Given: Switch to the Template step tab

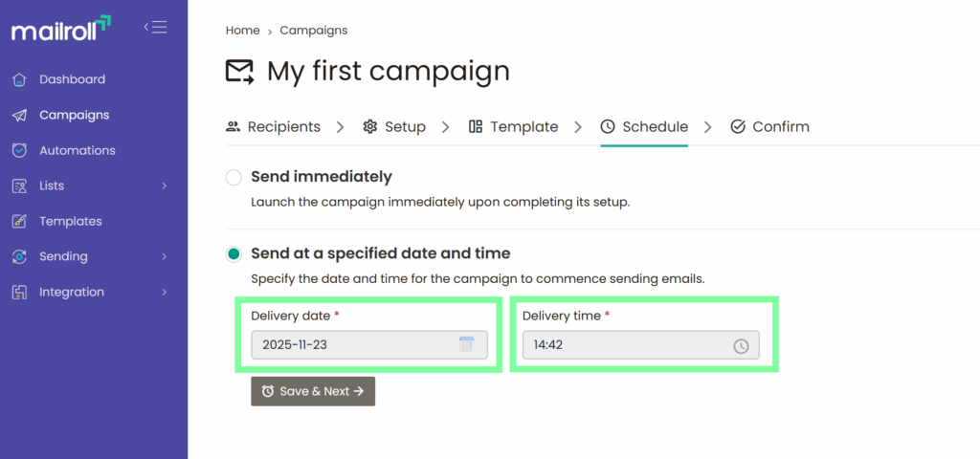Looking at the screenshot, I should (513, 126).
